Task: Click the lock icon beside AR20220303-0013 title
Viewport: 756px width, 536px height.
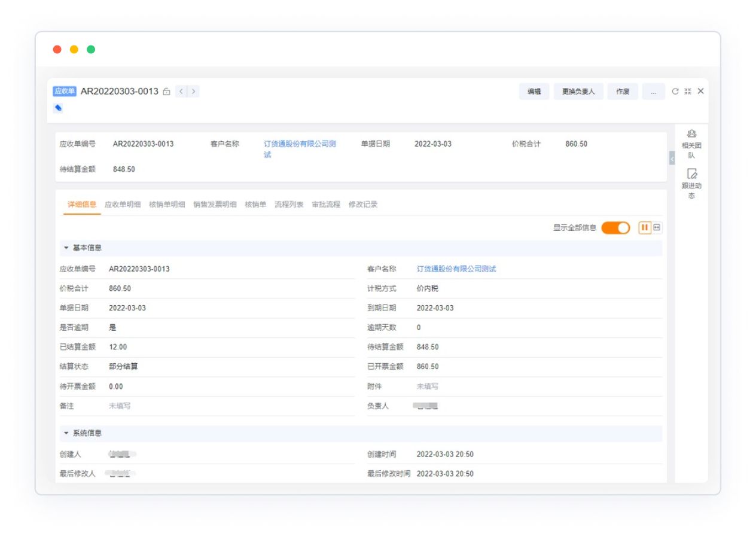Action: (167, 92)
